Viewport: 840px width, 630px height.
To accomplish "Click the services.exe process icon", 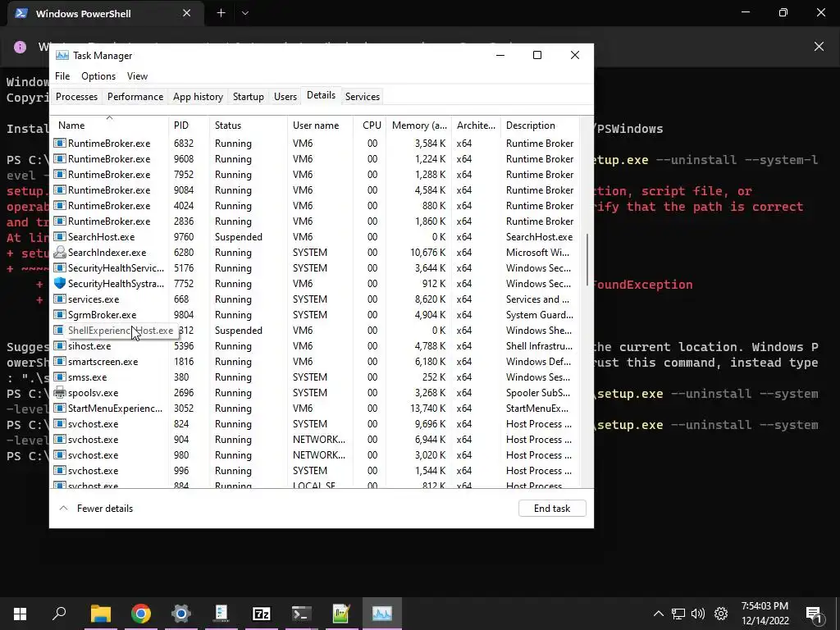I will (x=60, y=299).
